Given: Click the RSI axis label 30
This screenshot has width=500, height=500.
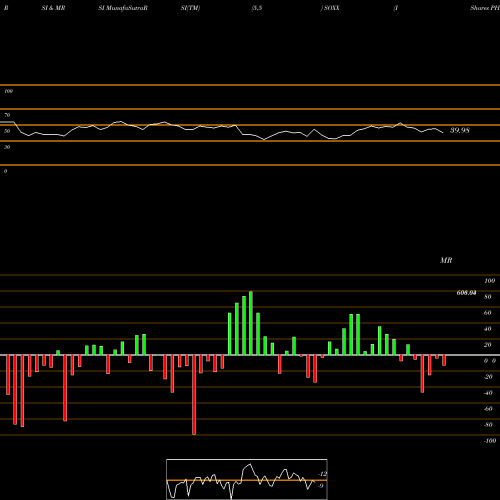Looking at the screenshot, I should pos(7,147).
